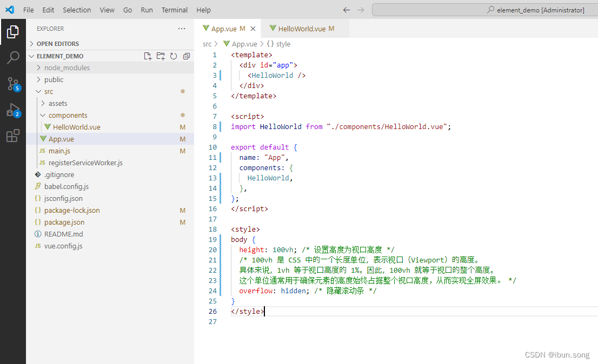Collapse all folders in explorer
The image size is (598, 364).
click(186, 56)
